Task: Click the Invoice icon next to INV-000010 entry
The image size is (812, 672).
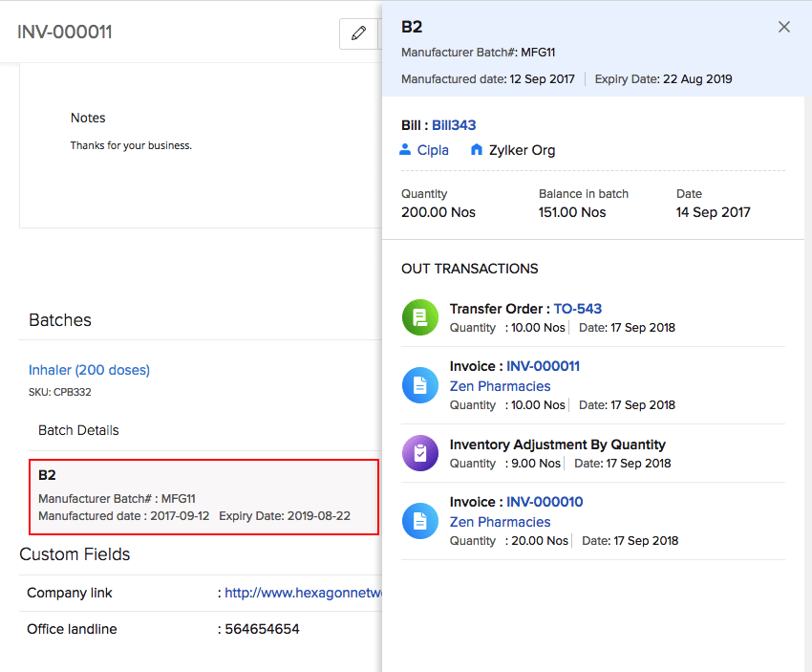Action: click(x=420, y=520)
